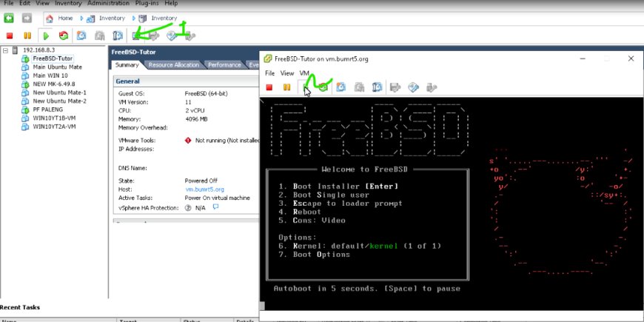Viewport: 644px width, 322px height.
Task: Open the Inventory menu
Action: point(68,3)
